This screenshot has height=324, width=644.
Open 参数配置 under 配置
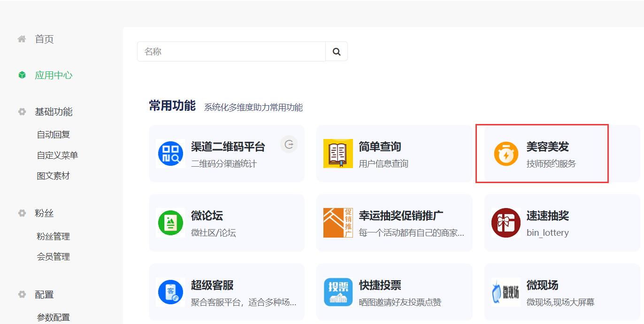tap(54, 317)
